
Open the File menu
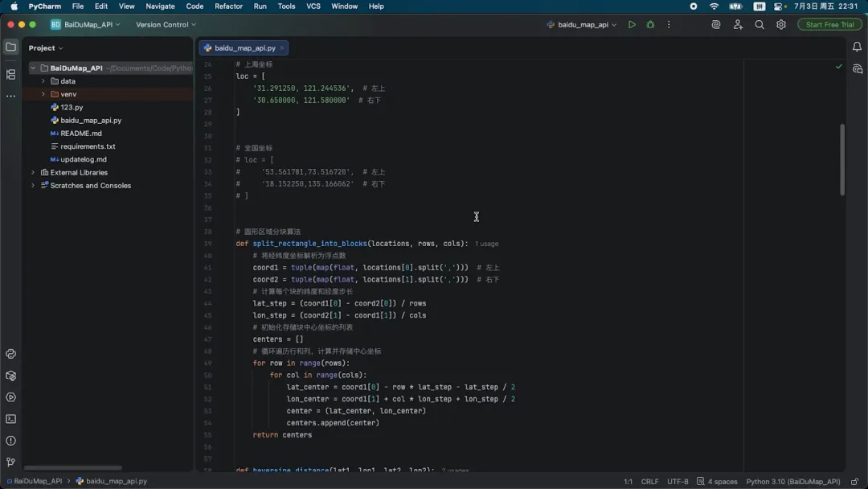point(77,6)
